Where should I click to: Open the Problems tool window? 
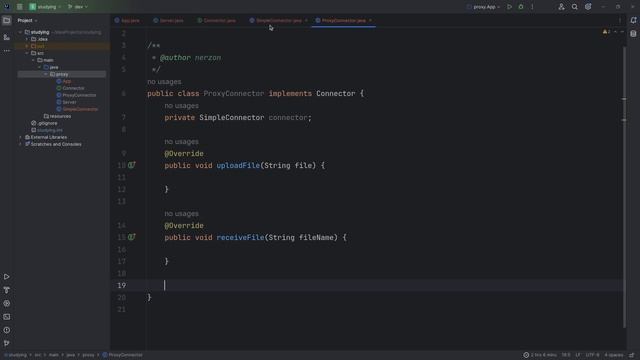click(x=7, y=330)
